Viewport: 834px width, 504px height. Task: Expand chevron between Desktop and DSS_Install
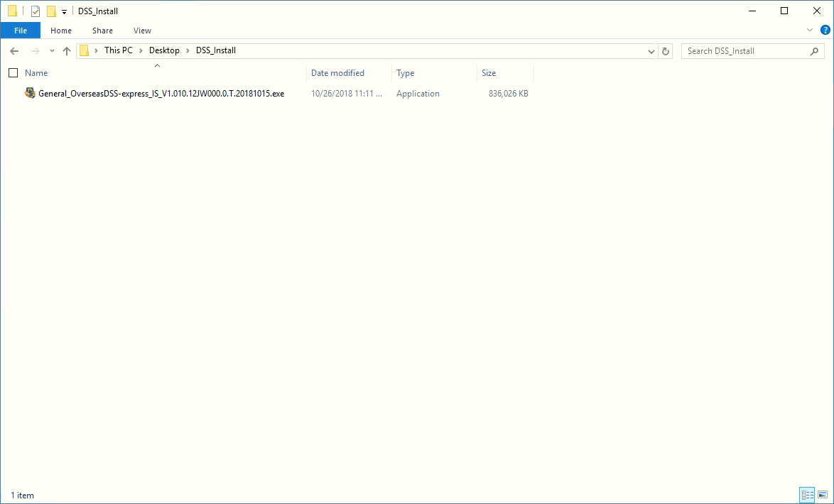pyautogui.click(x=188, y=50)
